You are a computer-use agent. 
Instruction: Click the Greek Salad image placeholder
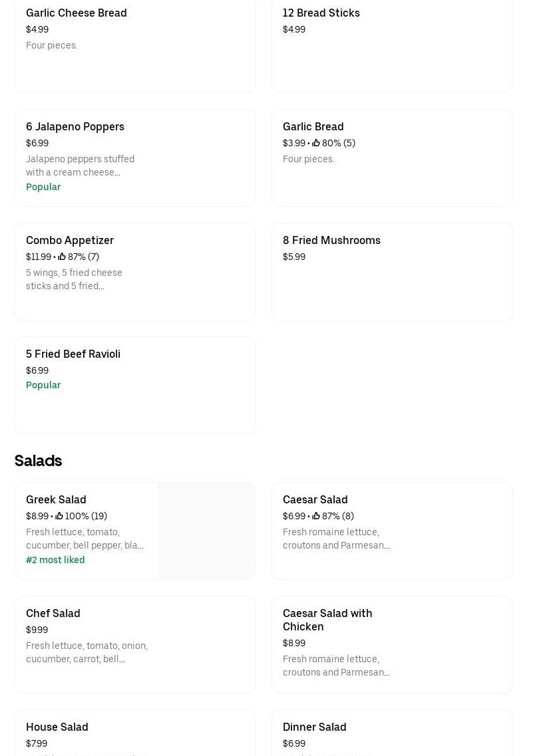[206, 531]
